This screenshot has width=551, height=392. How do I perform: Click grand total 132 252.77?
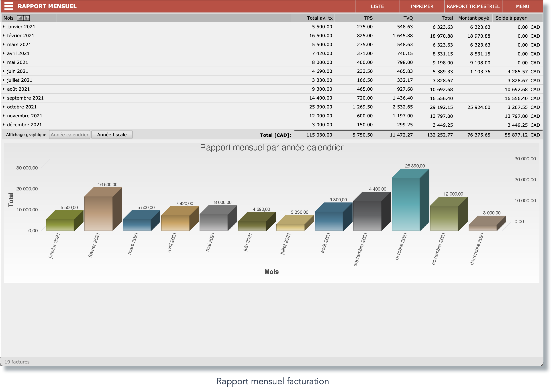click(440, 135)
